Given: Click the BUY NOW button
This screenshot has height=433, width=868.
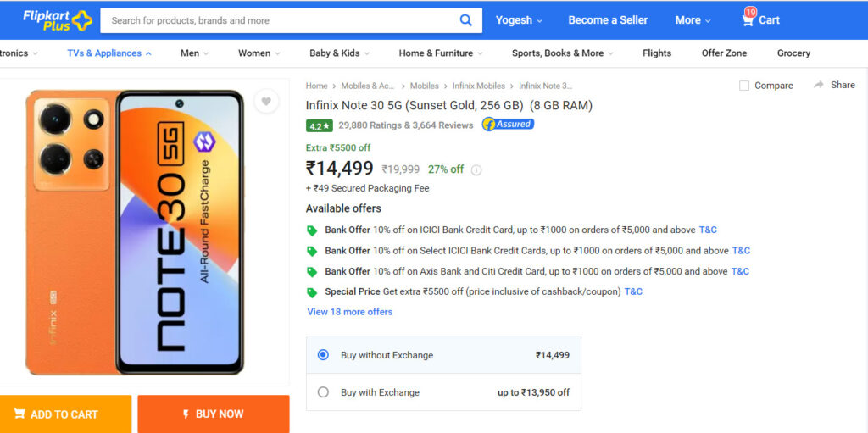Looking at the screenshot, I should pyautogui.click(x=214, y=414).
